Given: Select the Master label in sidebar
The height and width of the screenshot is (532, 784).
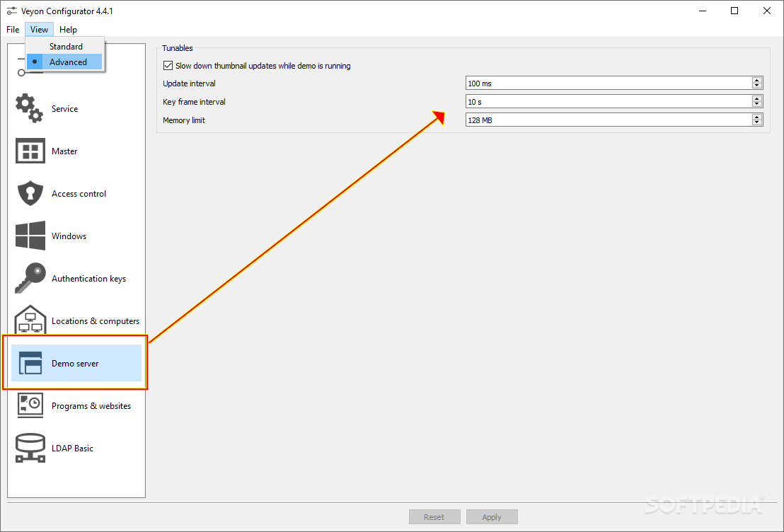Looking at the screenshot, I should pos(64,151).
